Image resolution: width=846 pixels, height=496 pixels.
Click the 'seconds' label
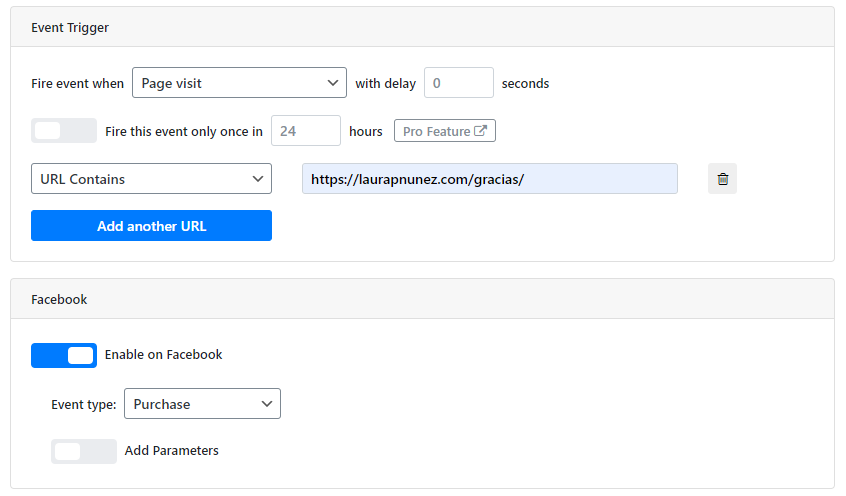(x=525, y=84)
